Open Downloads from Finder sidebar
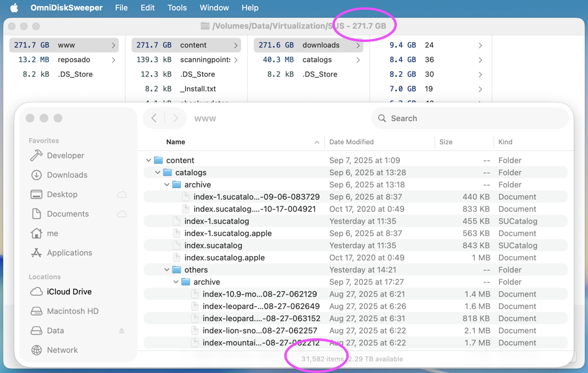 click(x=67, y=175)
